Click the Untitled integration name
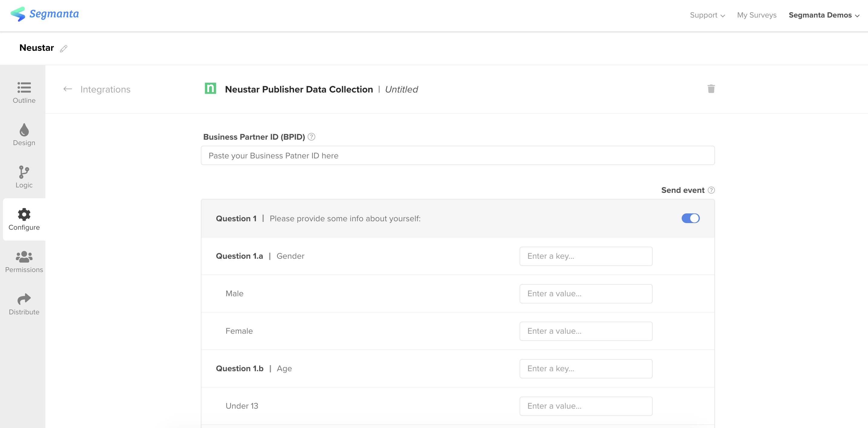The image size is (868, 428). [401, 89]
